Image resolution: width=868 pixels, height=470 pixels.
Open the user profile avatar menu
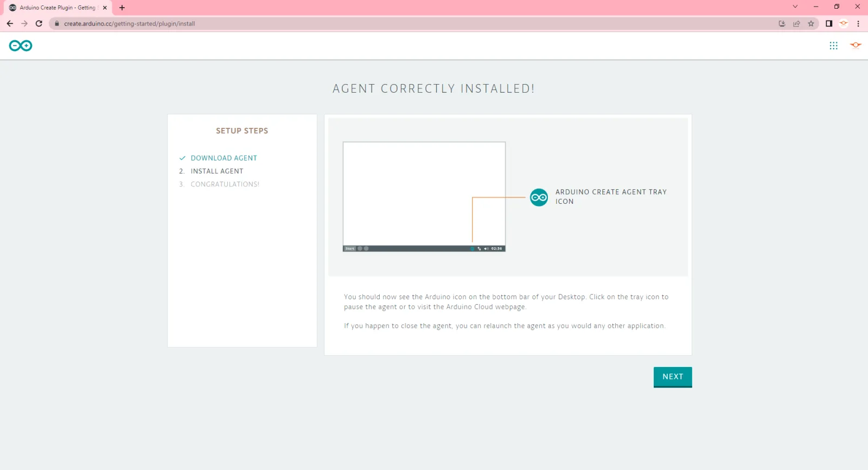856,45
